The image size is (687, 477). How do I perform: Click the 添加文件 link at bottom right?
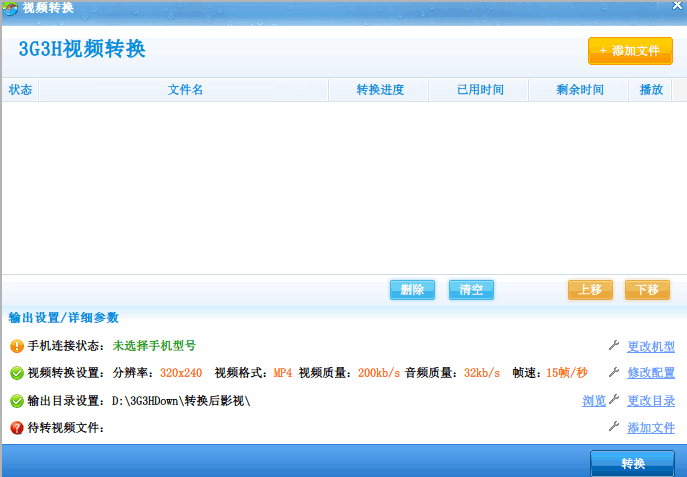coord(651,428)
